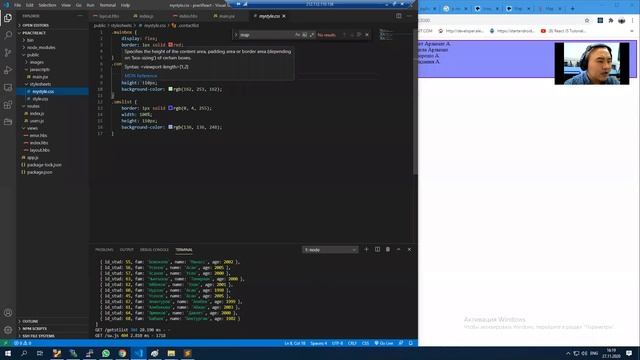Open Windows Start menu
This screenshot has width=640, height=360.
(8, 353)
